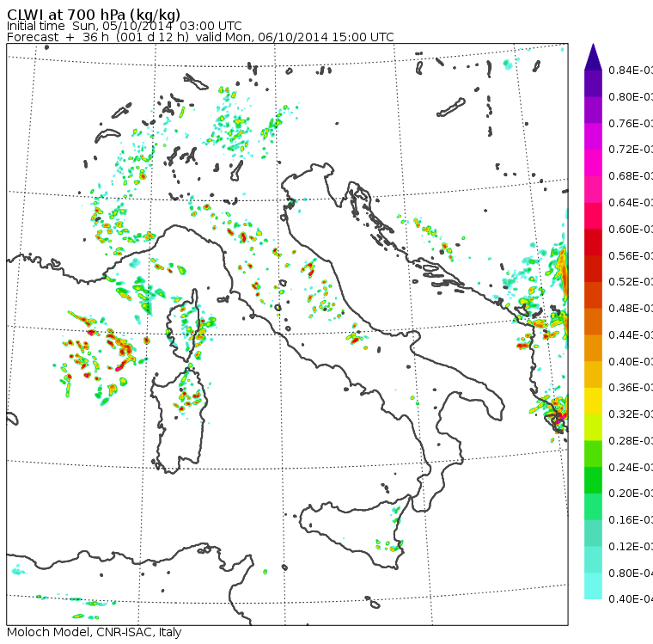Click the 0.12E-03 colorbar label
The width and height of the screenshot is (653, 644).
(x=631, y=546)
